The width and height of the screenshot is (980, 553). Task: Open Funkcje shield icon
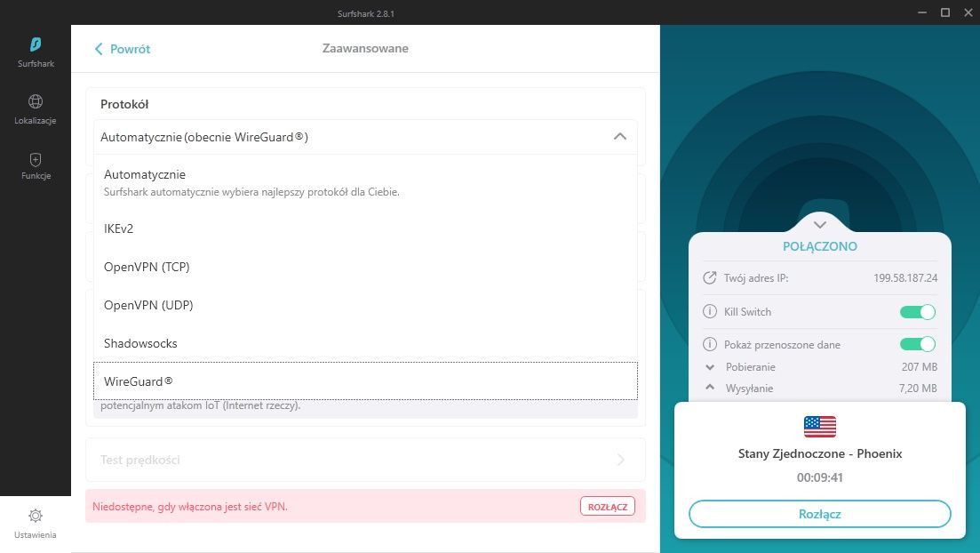tap(36, 159)
